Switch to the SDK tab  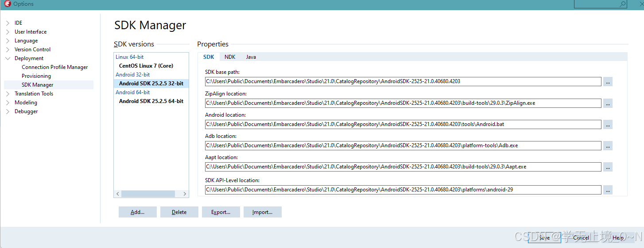[209, 57]
